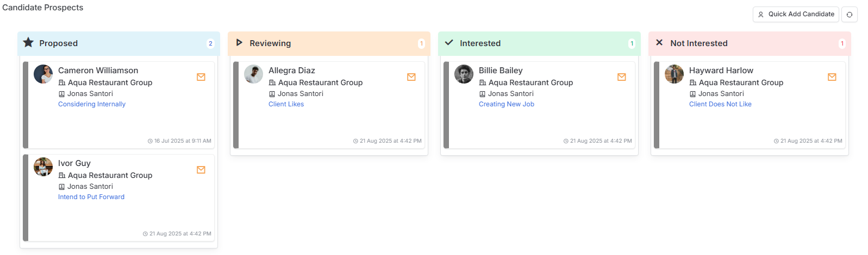Screen dimensions: 868x255
Task: Open Cameron Williamson's profile photo
Action: pos(43,74)
